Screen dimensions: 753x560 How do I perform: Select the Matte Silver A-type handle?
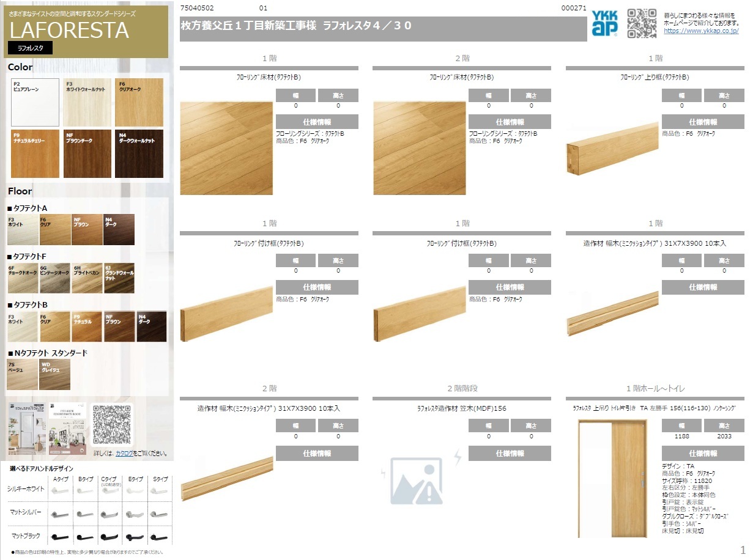pos(60,514)
